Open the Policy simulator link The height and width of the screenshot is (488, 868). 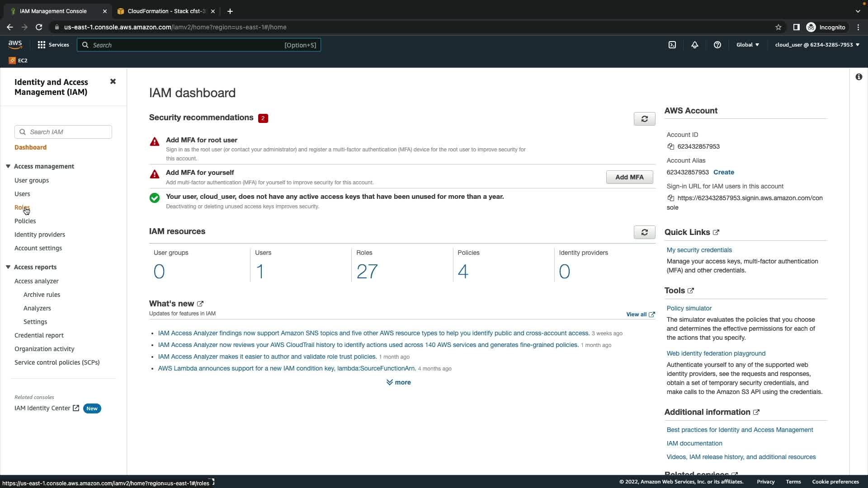(689, 308)
